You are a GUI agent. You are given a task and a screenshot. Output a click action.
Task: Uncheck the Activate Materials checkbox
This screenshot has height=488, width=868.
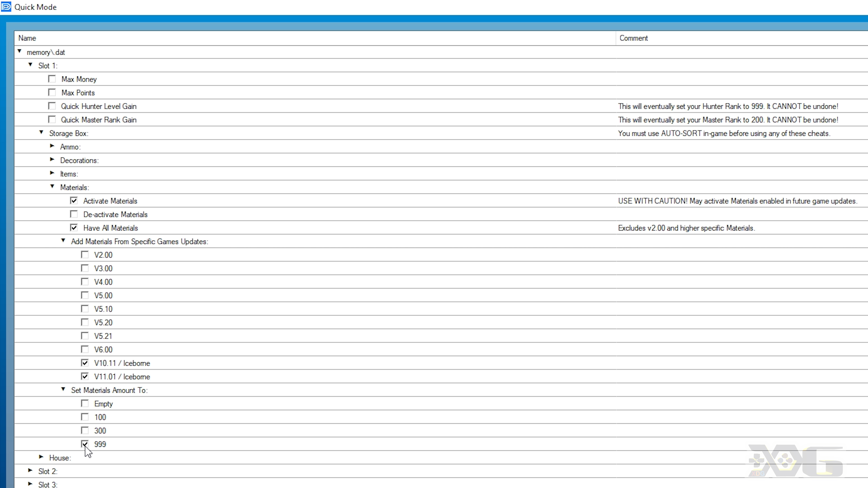pyautogui.click(x=74, y=201)
